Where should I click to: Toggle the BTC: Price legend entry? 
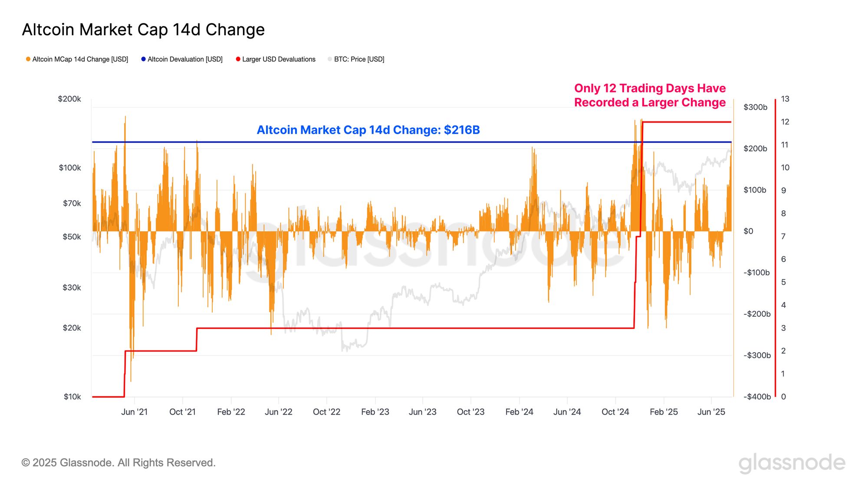(356, 59)
